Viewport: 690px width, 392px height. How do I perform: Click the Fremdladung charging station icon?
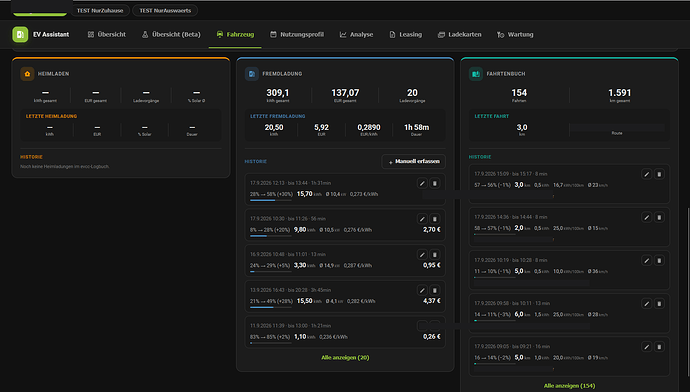[252, 74]
